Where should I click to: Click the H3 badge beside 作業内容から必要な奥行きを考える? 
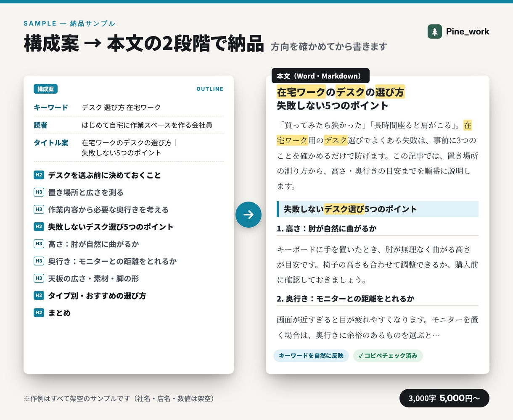tap(39, 210)
